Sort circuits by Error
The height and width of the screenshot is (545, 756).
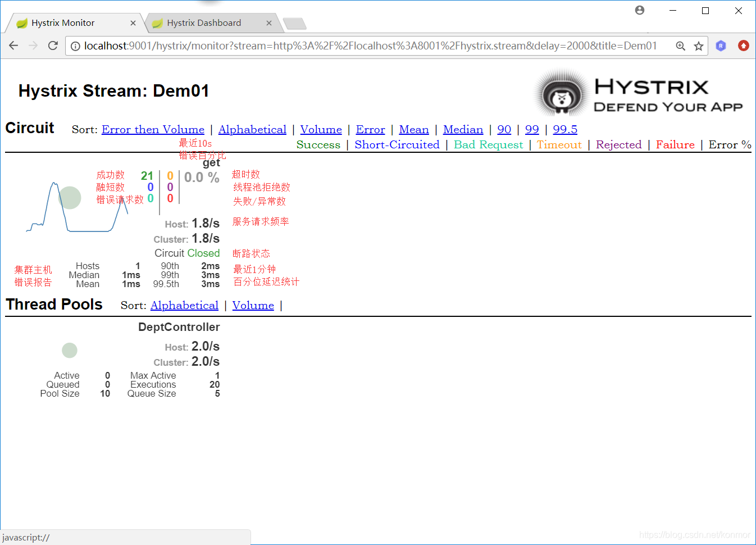pyautogui.click(x=370, y=129)
